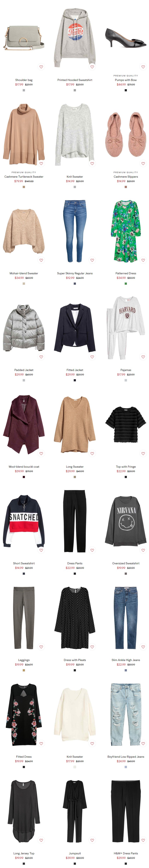Toggle favorite on Top with Fringe
Image resolution: width=149 pixels, height=868 pixels.
pos(143,454)
